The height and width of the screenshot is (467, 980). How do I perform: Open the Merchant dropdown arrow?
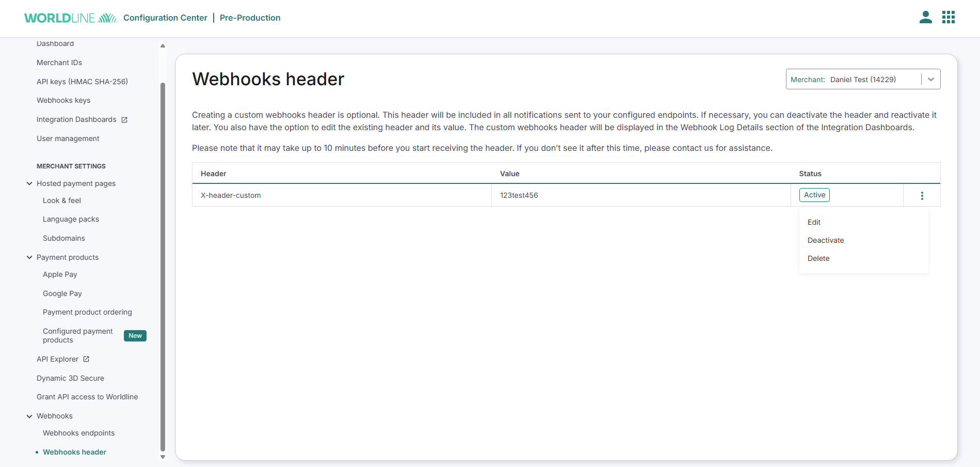click(931, 80)
